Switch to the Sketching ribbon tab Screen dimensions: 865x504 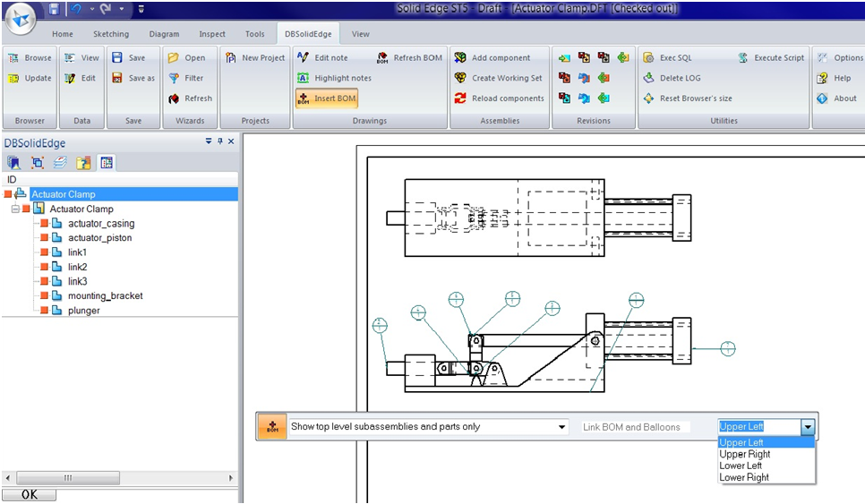[111, 34]
